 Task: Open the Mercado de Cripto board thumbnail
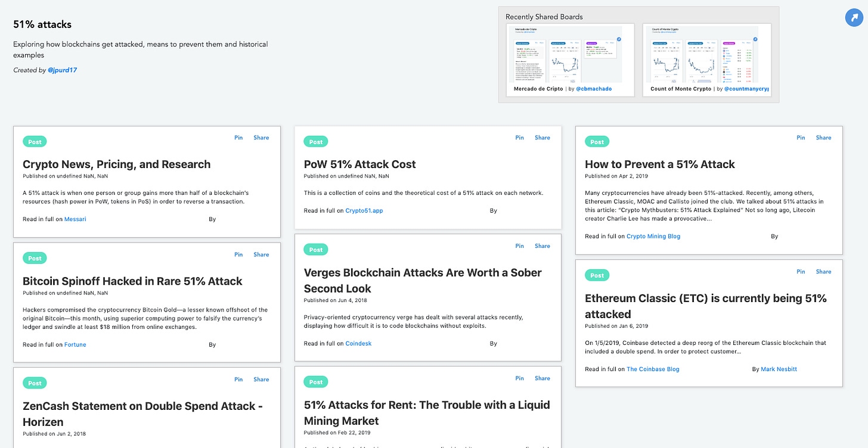click(568, 54)
